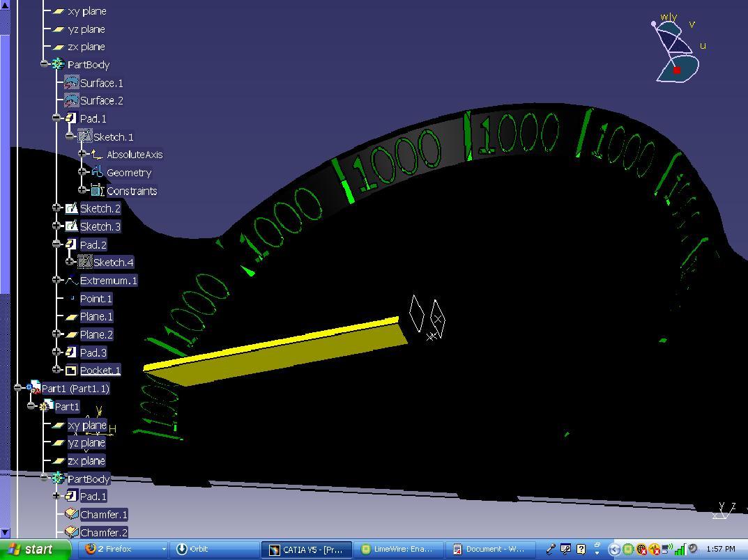
Task: Select the Plane.1 icon in tree
Action: point(72,316)
